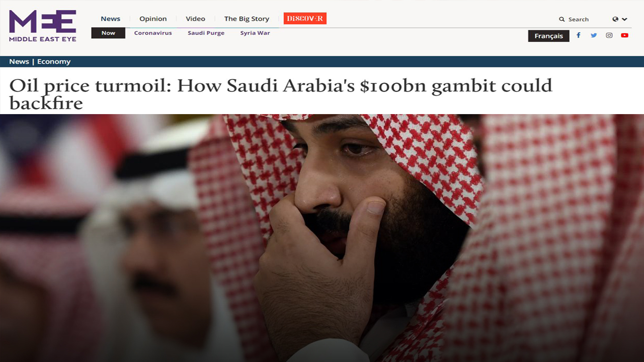Image resolution: width=644 pixels, height=362 pixels.
Task: Click the article's main photo
Action: click(x=322, y=238)
